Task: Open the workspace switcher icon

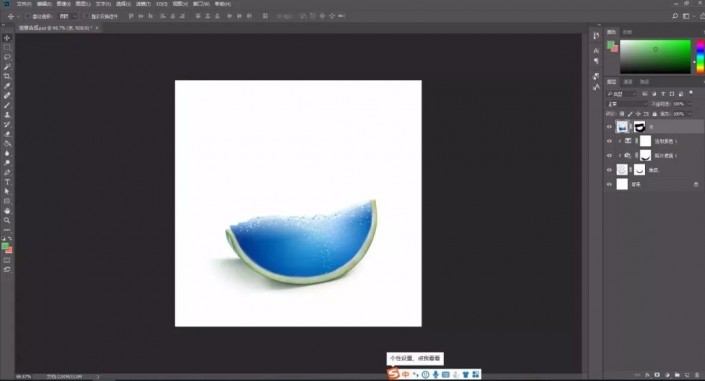Action: tap(686, 16)
